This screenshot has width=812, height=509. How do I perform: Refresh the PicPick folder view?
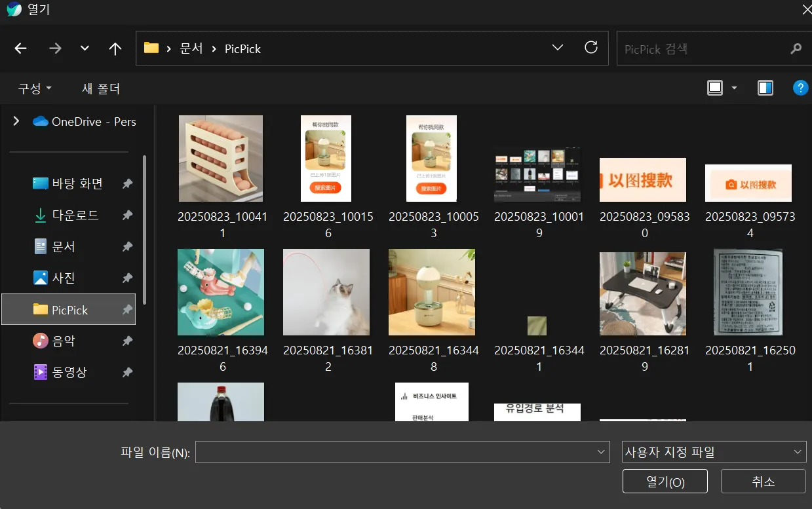coord(591,48)
